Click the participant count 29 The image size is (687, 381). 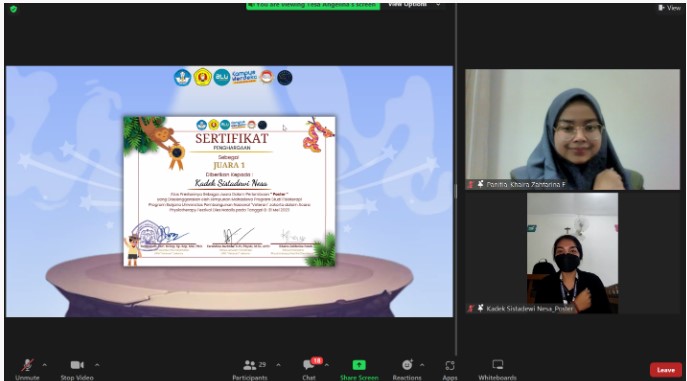[262, 364]
